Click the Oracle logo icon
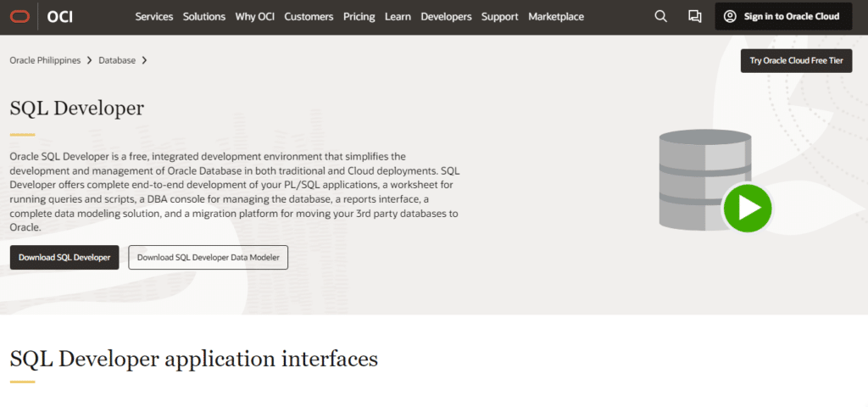Viewport: 868px width, 407px height. (x=19, y=17)
